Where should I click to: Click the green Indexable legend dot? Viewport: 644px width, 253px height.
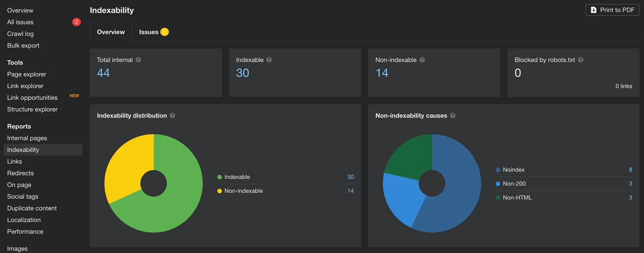220,177
